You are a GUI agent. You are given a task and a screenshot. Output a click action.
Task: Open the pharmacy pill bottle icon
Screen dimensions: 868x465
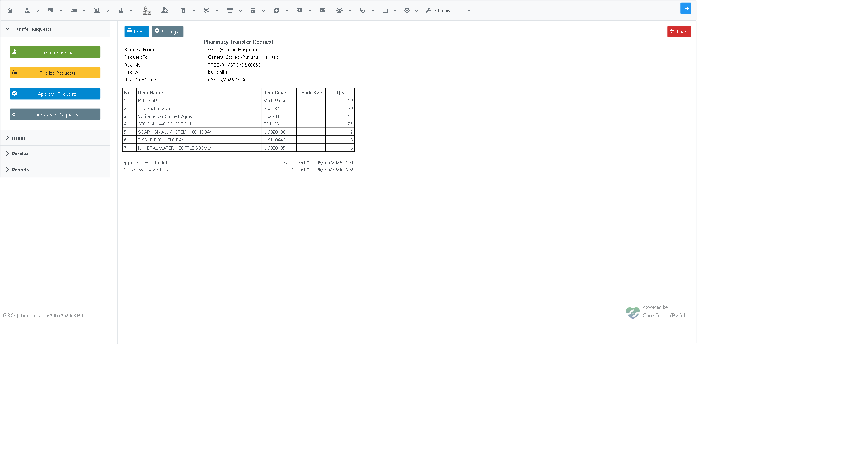point(183,10)
